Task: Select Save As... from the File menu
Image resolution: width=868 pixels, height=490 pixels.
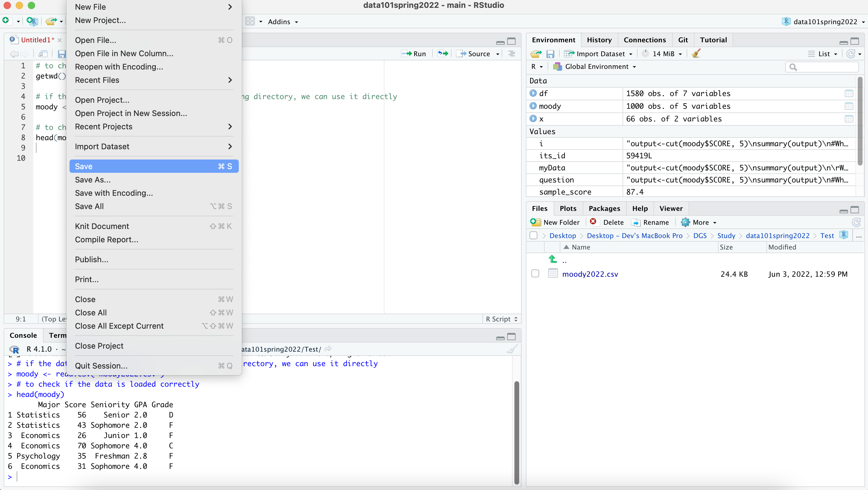Action: coord(93,179)
